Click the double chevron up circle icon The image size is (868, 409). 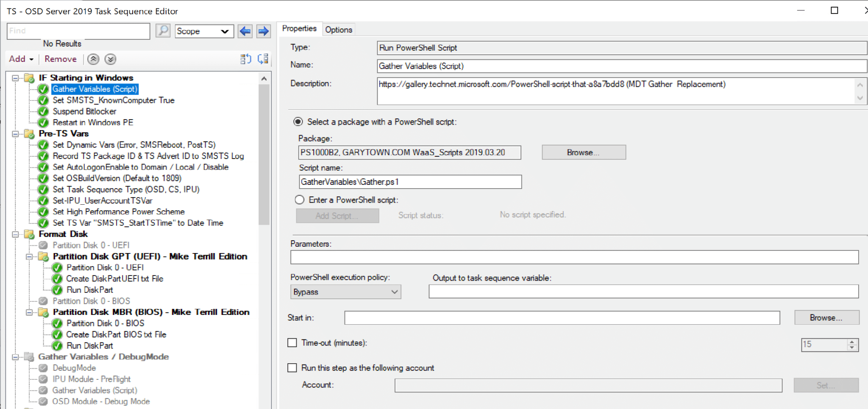tap(93, 59)
